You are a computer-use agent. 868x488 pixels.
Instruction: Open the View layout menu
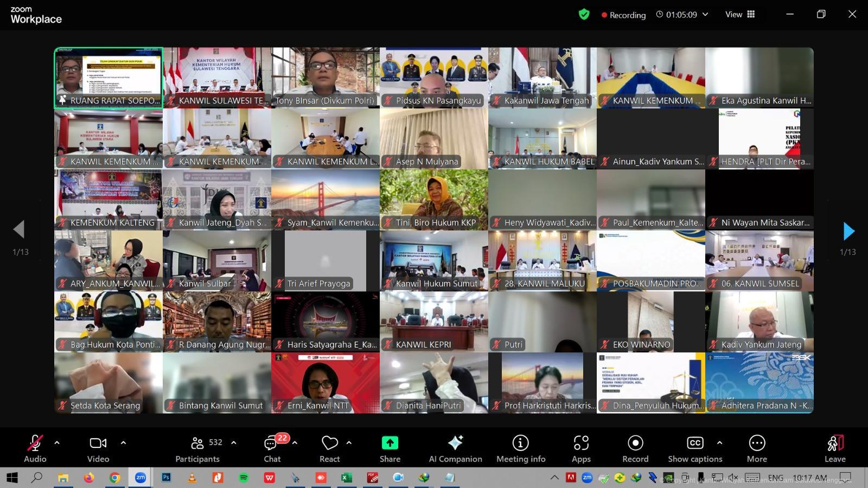click(740, 15)
